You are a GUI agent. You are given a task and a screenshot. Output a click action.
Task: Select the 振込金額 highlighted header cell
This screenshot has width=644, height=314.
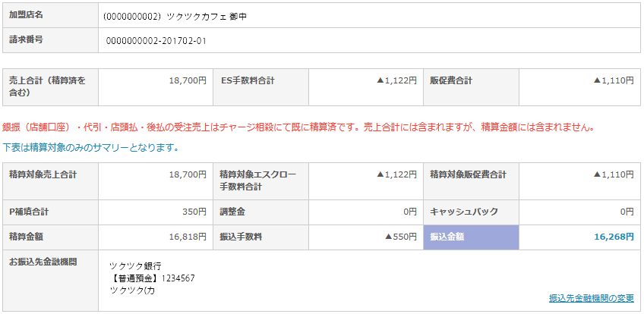(x=471, y=237)
